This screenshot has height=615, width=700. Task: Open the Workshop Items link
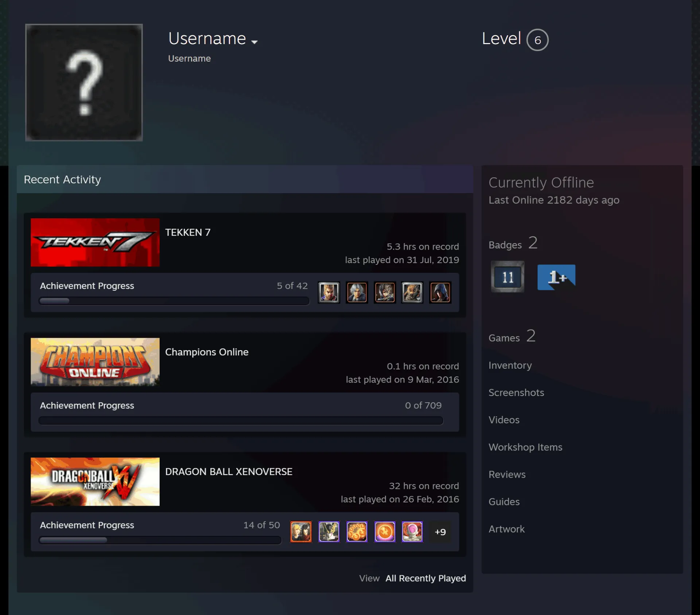point(525,447)
